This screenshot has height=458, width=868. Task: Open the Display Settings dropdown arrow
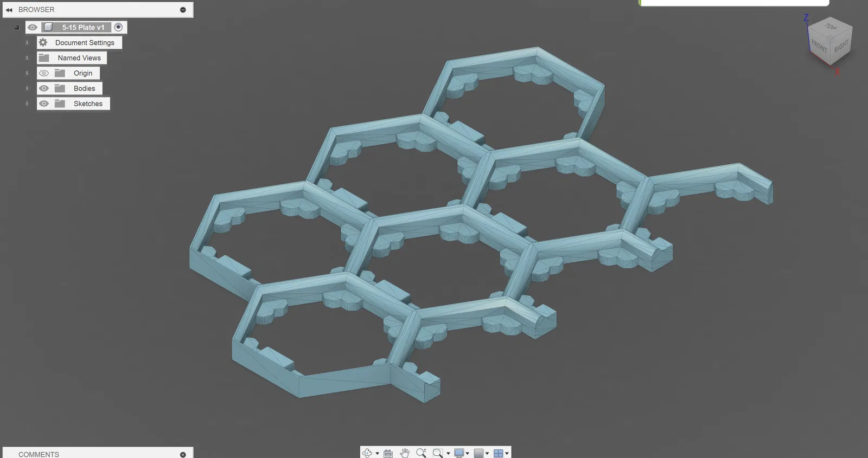[468, 453]
